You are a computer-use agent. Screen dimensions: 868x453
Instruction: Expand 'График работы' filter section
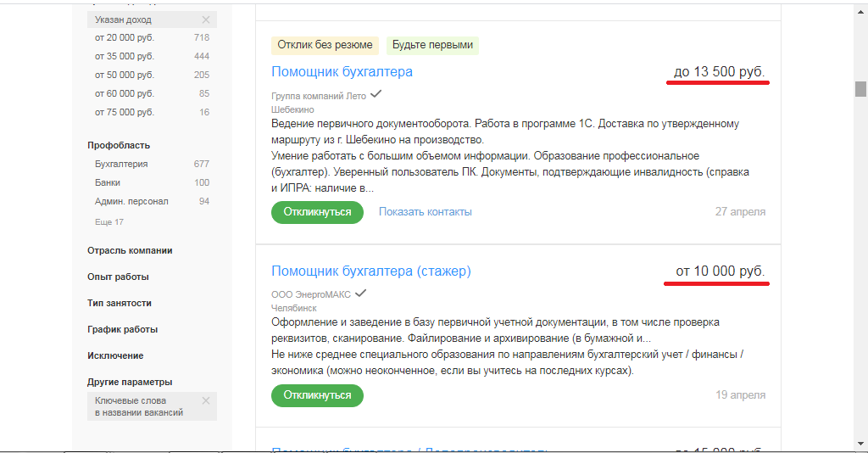pos(122,329)
